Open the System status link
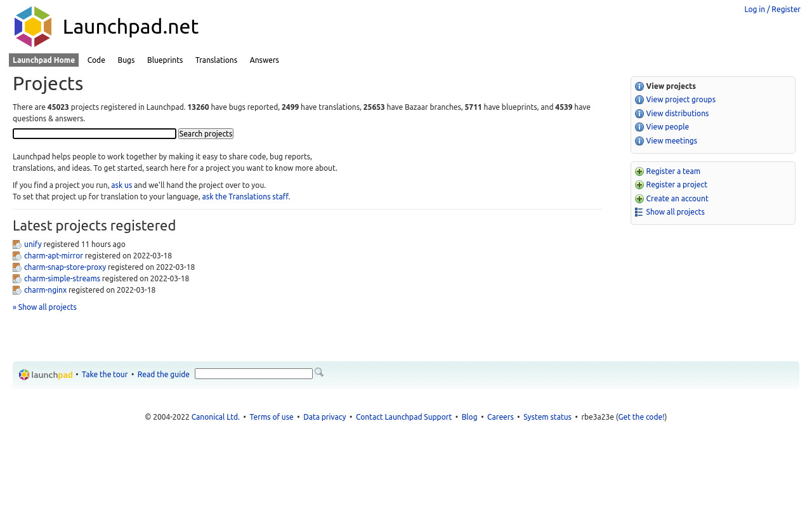 tap(547, 417)
